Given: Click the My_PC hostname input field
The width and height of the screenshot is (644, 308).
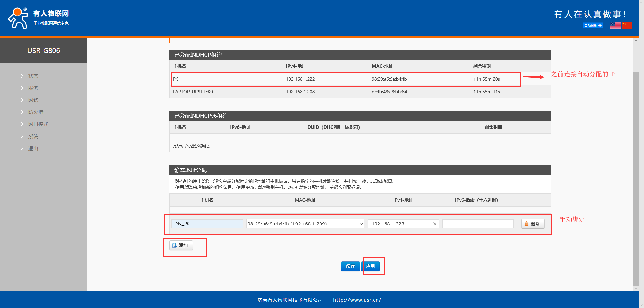Looking at the screenshot, I should point(207,224).
